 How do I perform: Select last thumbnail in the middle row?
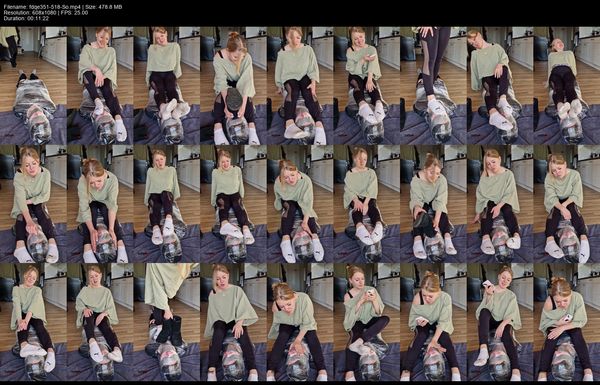567,204
